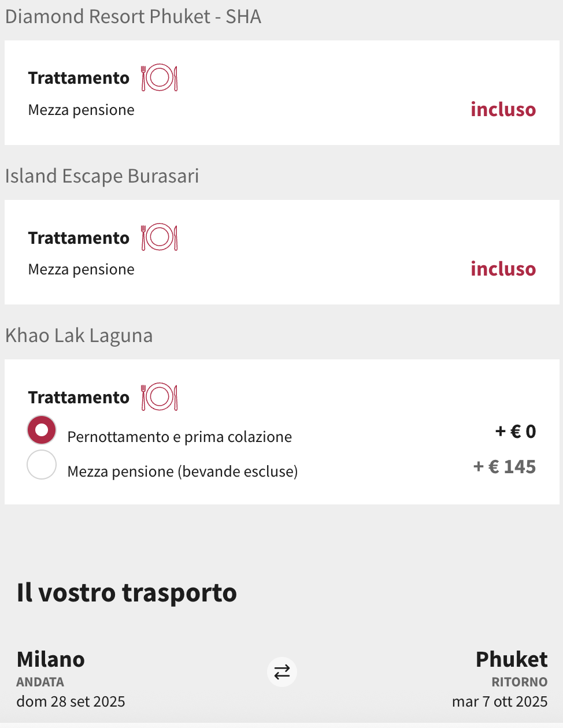This screenshot has height=728, width=563.
Task: Click the meal icon under Khao Lak Laguna
Action: (x=160, y=397)
